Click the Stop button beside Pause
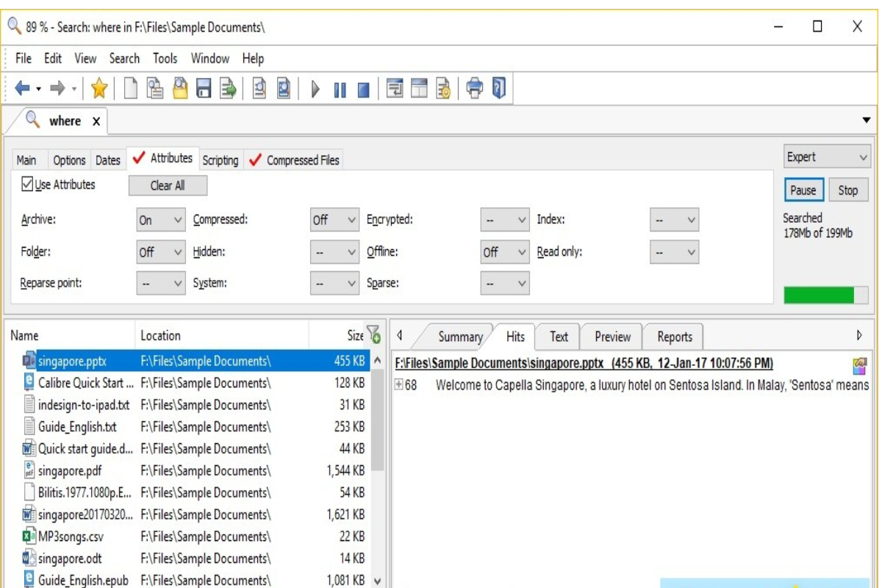The width and height of the screenshot is (882, 588). click(847, 190)
